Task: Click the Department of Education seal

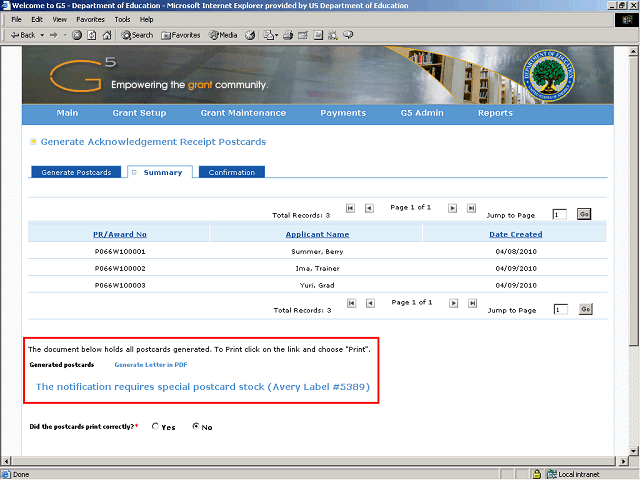Action: point(549,76)
